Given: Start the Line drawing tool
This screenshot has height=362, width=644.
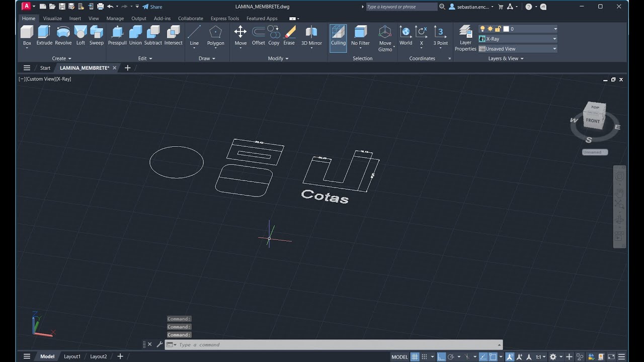Looking at the screenshot, I should point(194,36).
